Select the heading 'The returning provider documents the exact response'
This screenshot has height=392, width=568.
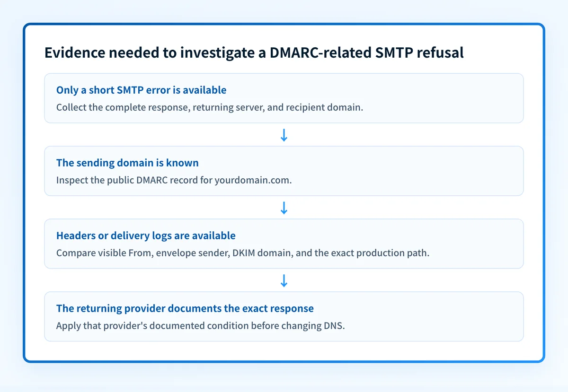185,308
